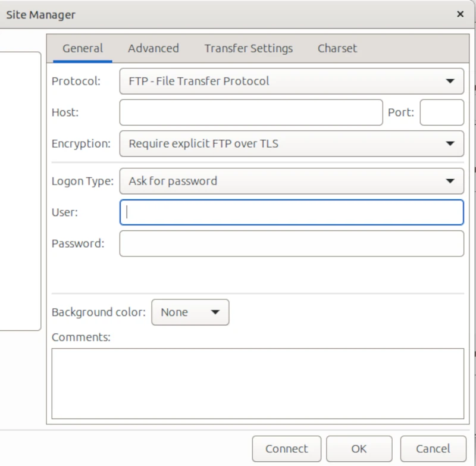Click the User input field

(x=292, y=212)
